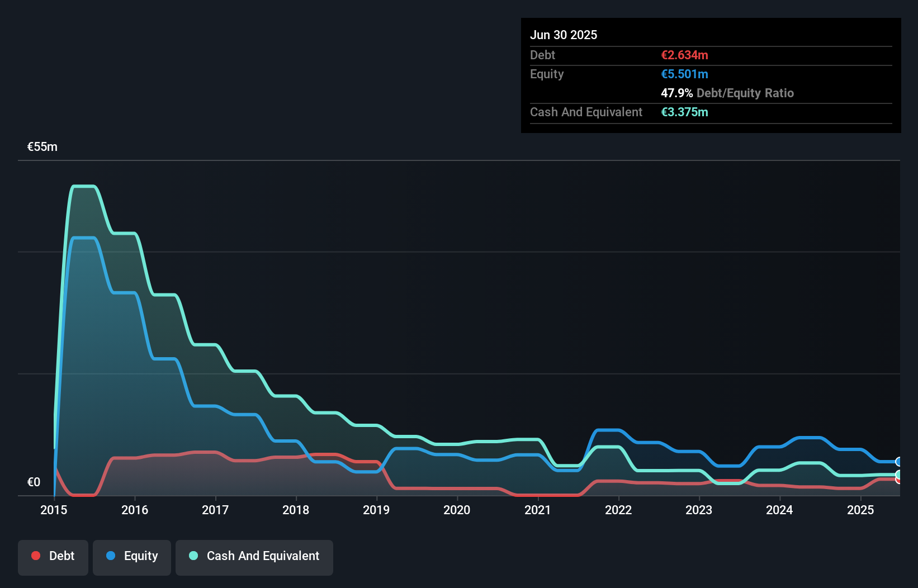Select the 2020 year label
The height and width of the screenshot is (588, 918).
coord(457,510)
